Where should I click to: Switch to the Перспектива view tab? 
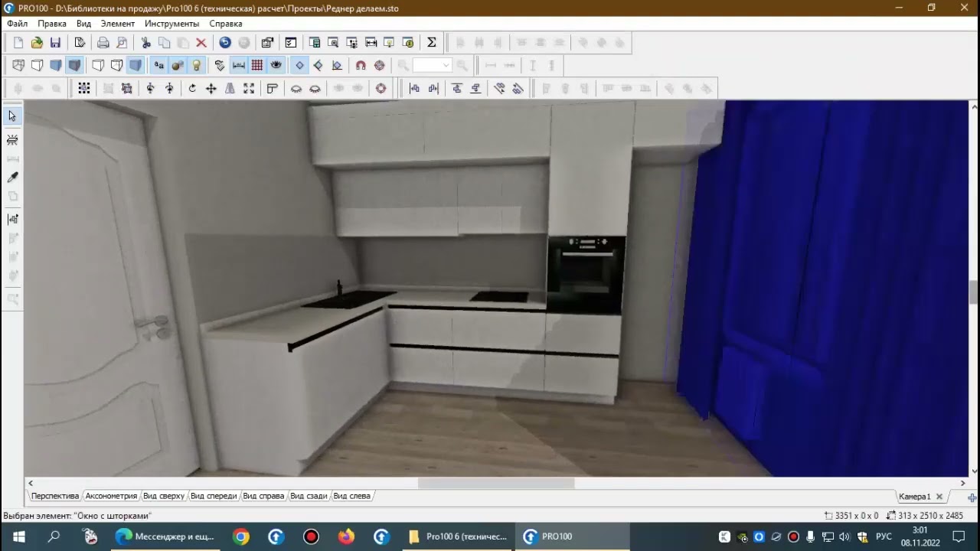[55, 496]
